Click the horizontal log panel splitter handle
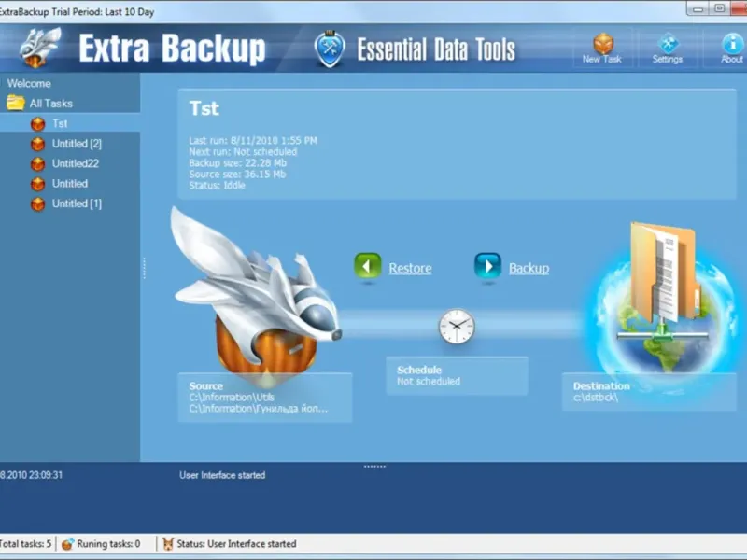747x560 pixels. tap(374, 466)
